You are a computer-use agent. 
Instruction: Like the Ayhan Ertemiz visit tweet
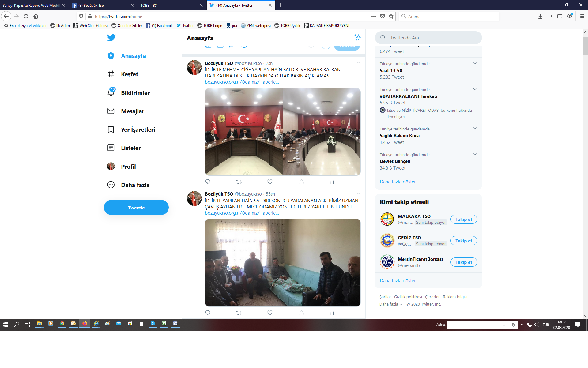270,313
